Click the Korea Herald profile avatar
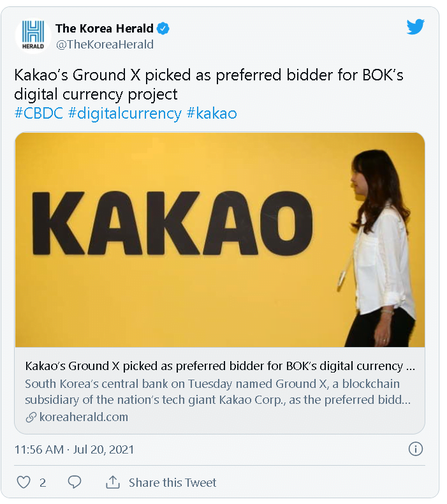Viewport: 447px width, 504px height. (x=33, y=35)
